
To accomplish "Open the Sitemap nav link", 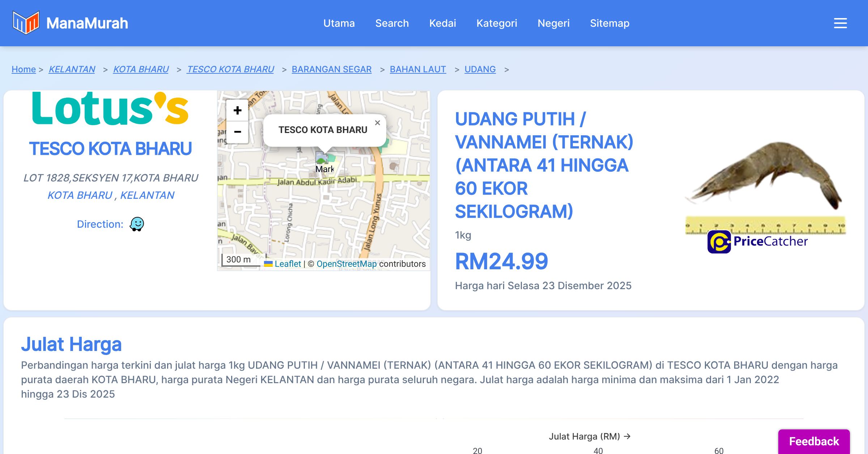I will tap(609, 23).
